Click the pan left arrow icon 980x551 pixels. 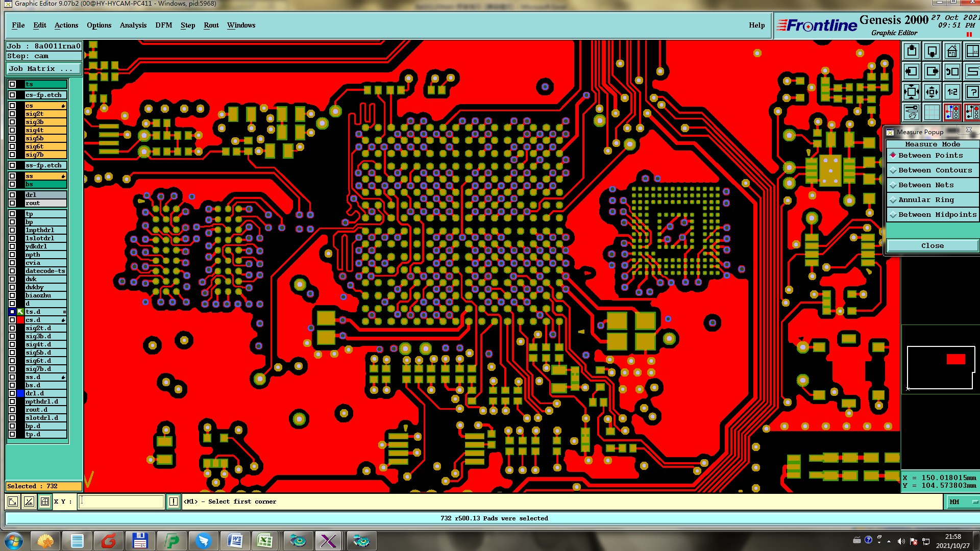[x=912, y=72]
